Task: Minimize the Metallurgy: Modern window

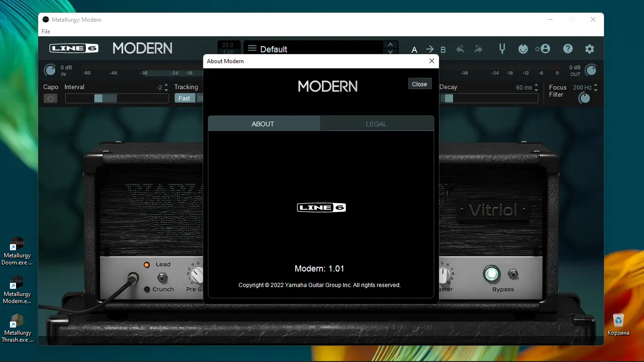Action: click(x=551, y=20)
